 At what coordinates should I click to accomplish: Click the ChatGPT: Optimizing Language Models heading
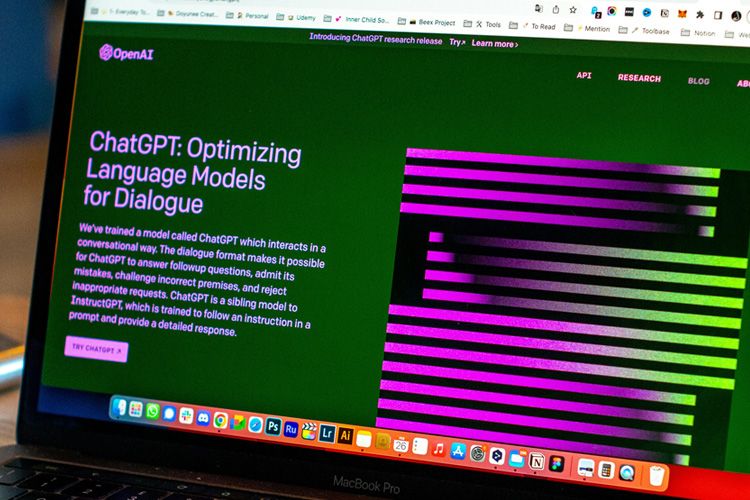click(193, 172)
